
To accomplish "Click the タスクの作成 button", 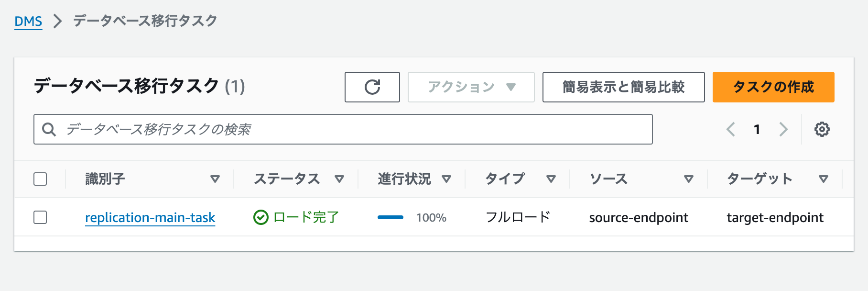I will (x=773, y=87).
